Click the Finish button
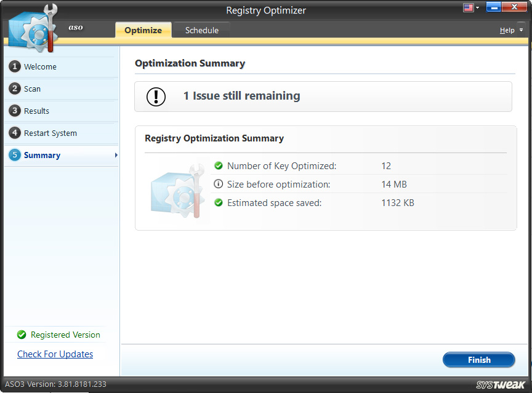 point(478,360)
